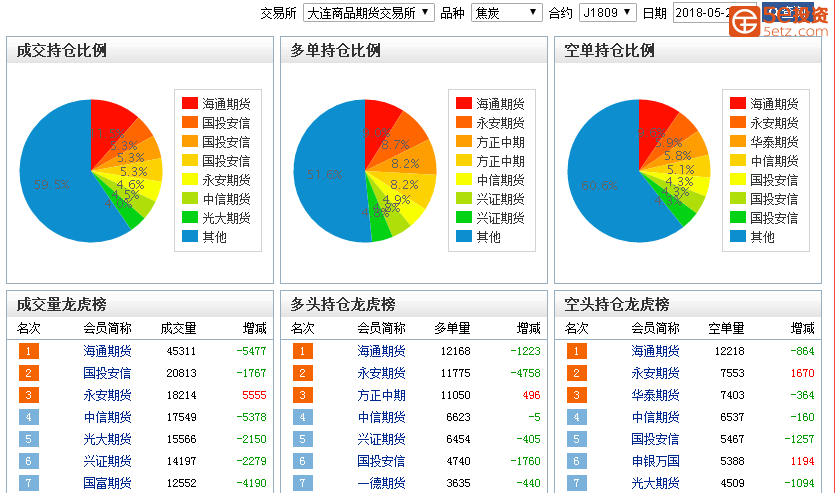Click rank 1 badge in 成交量龙虎榜
The image size is (836, 493).
click(29, 351)
